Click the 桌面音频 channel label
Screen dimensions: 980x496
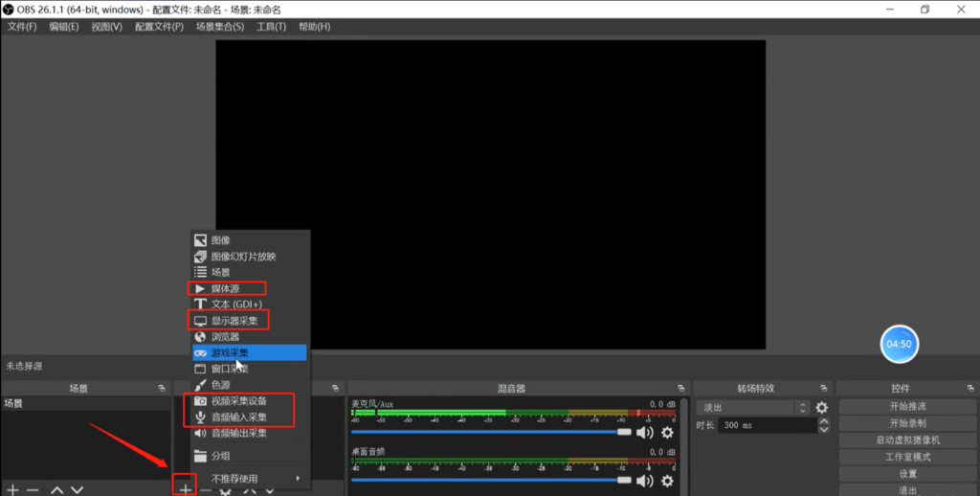[x=368, y=452]
